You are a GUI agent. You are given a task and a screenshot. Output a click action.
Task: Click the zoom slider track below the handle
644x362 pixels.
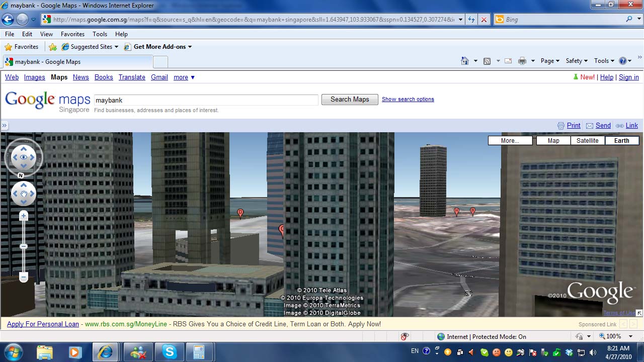click(x=23, y=260)
